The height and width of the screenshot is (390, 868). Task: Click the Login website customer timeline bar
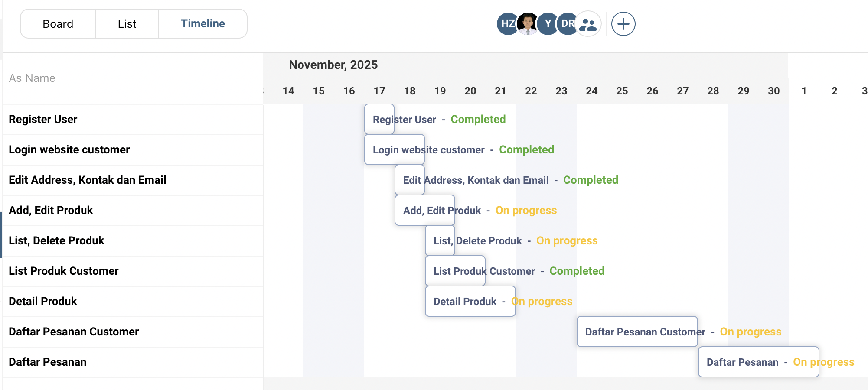[x=394, y=150]
